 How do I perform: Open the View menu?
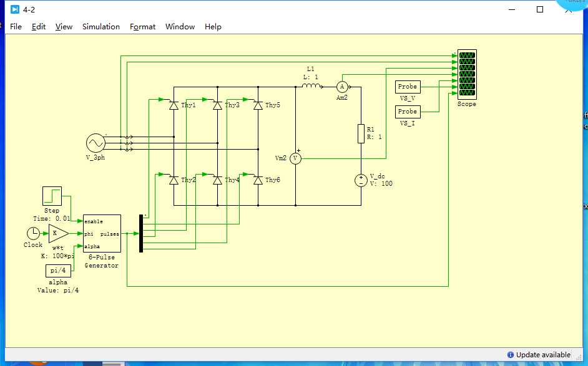[x=64, y=27]
